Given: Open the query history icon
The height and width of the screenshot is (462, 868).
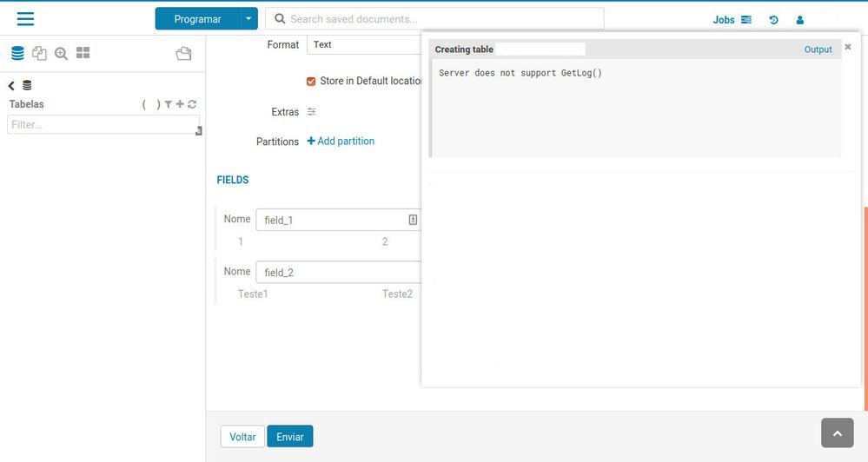Looking at the screenshot, I should coord(774,20).
